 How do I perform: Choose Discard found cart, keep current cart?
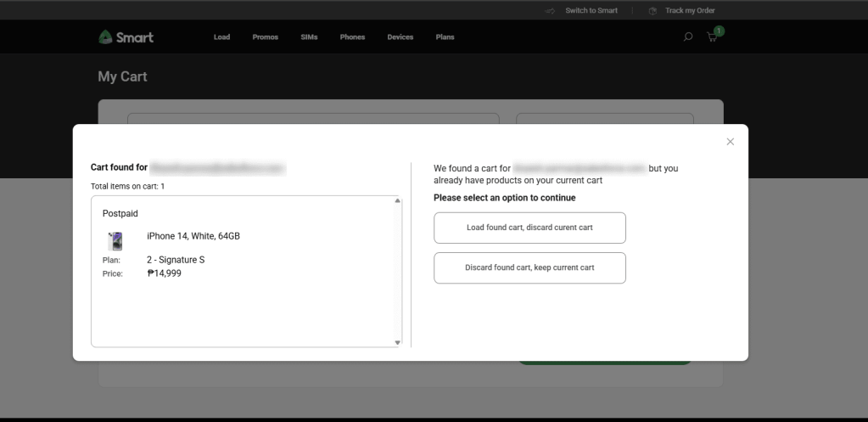[529, 267]
